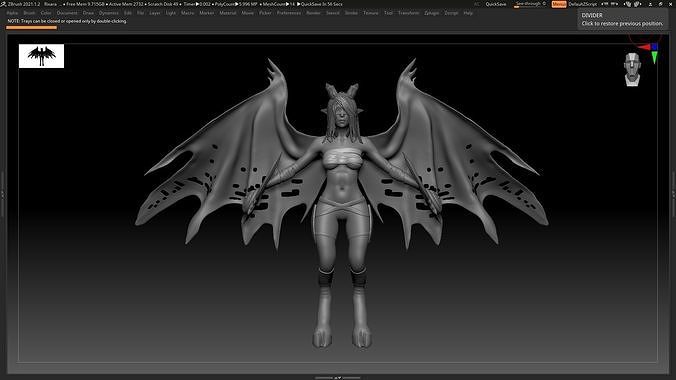This screenshot has width=676, height=380.
Task: Click the Timer readout in title bar
Action: [x=196, y=4]
